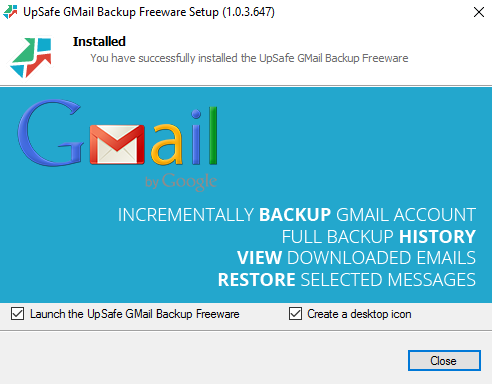
Task: Click 'Full Backup HISTORY' banner line
Action: (379, 237)
